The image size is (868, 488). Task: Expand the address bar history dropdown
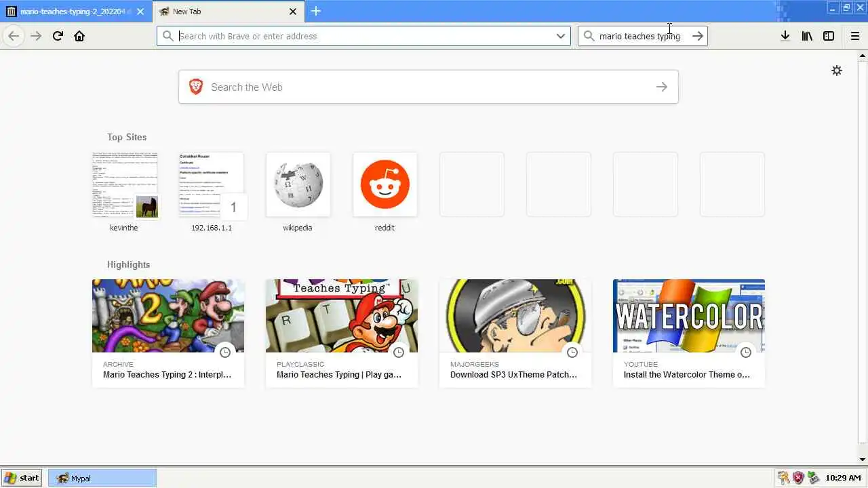coord(561,36)
